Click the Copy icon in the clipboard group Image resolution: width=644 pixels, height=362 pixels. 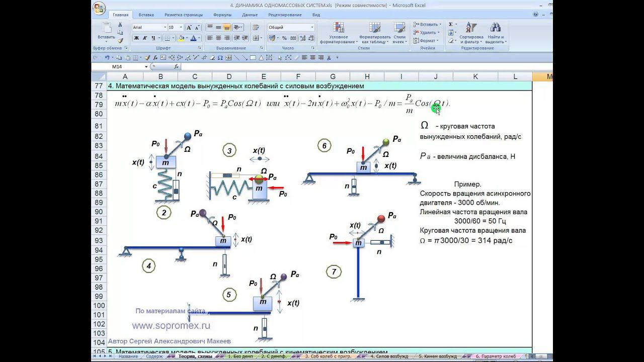[120, 32]
